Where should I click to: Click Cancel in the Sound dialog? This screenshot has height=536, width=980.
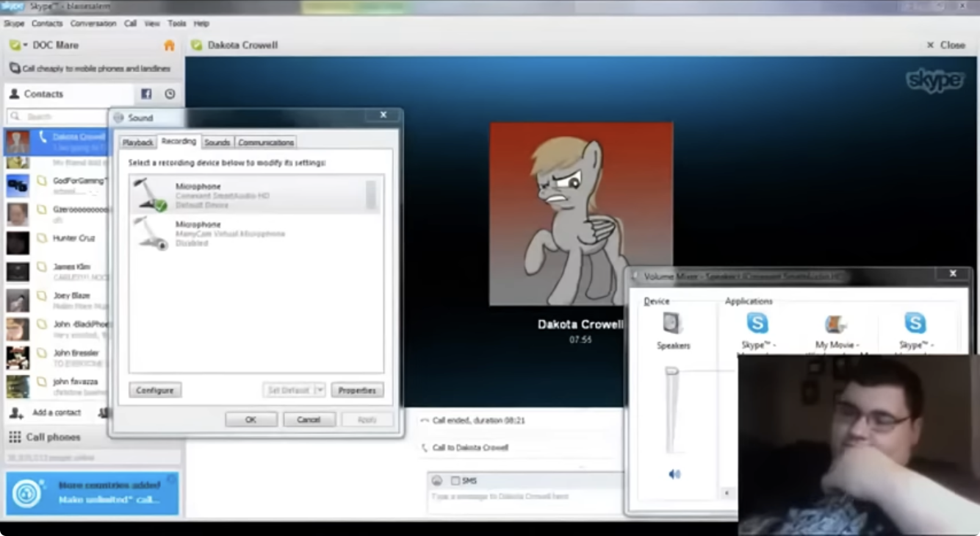pos(309,420)
